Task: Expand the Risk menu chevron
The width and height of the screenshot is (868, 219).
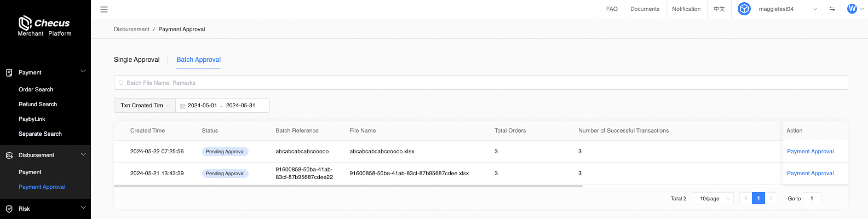Action: [x=83, y=208]
